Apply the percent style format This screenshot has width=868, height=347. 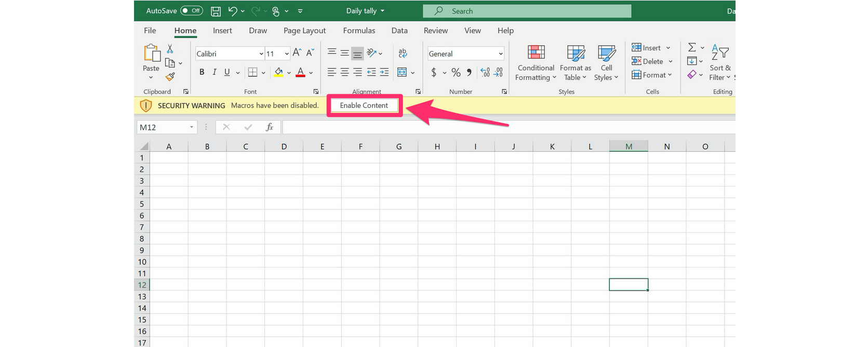[456, 72]
